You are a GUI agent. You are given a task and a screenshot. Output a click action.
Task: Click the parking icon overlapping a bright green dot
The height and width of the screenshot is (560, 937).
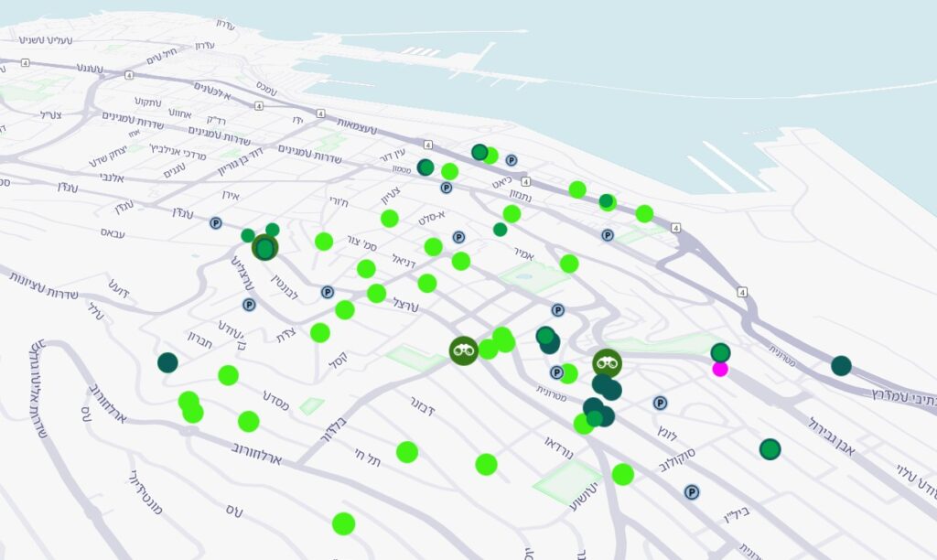[x=556, y=372]
